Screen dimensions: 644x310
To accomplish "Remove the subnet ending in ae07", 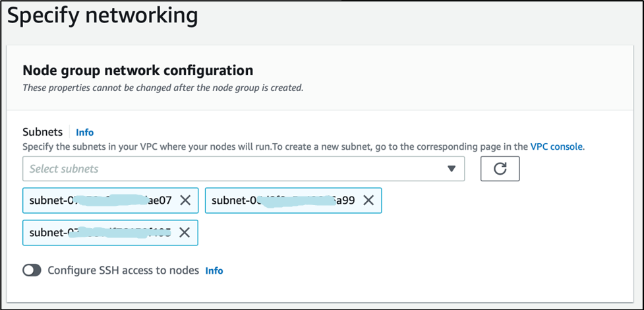I will (185, 201).
